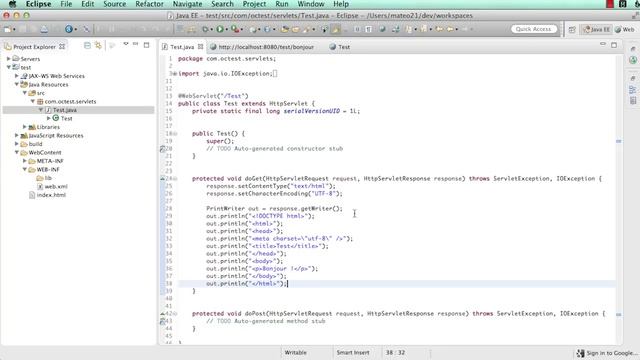Switch to the localhost:8080/test/bonjour browser tab

[x=262, y=47]
